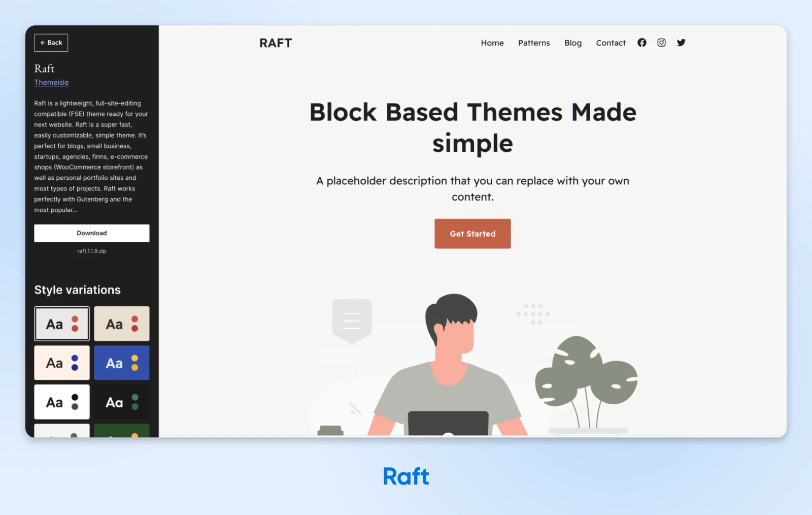Select the beige style variation

[122, 324]
